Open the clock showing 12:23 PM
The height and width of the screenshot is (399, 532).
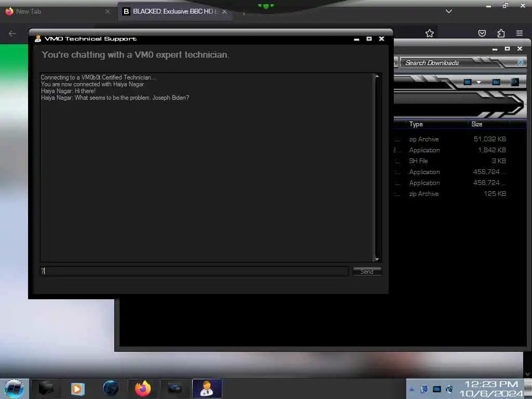coord(491,389)
